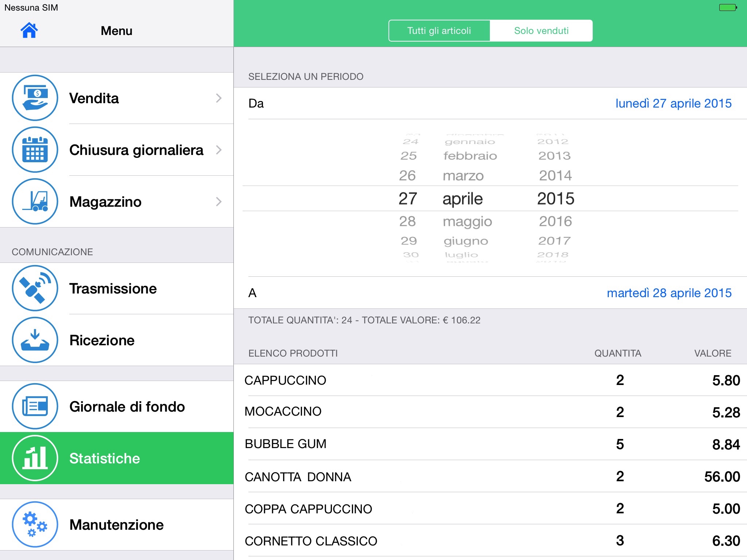Tap the value 6.30 for CORNETTO CLASSICO
Image resolution: width=747 pixels, height=560 pixels.
click(x=726, y=541)
